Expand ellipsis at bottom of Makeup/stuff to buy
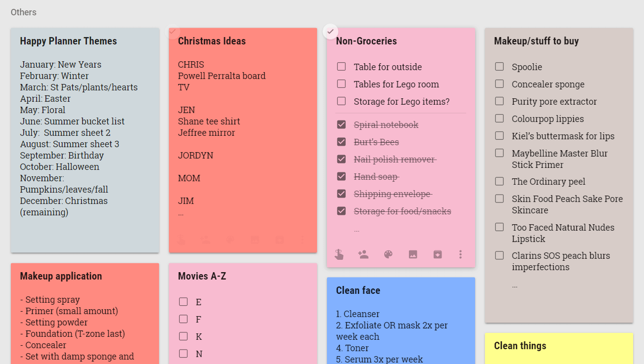 [515, 285]
